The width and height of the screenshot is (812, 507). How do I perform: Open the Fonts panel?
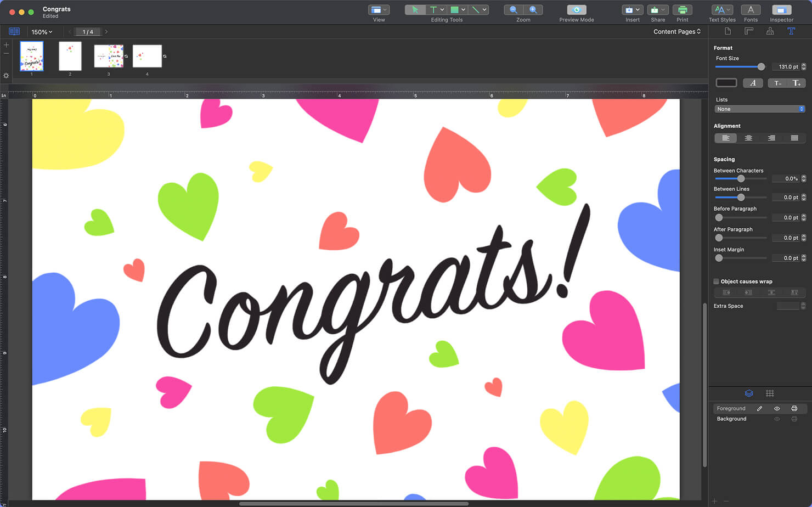point(751,10)
